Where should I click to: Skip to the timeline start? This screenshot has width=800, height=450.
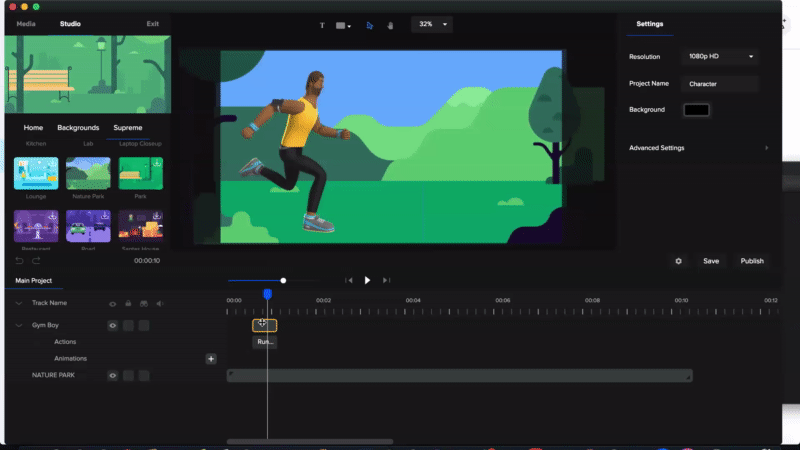349,281
